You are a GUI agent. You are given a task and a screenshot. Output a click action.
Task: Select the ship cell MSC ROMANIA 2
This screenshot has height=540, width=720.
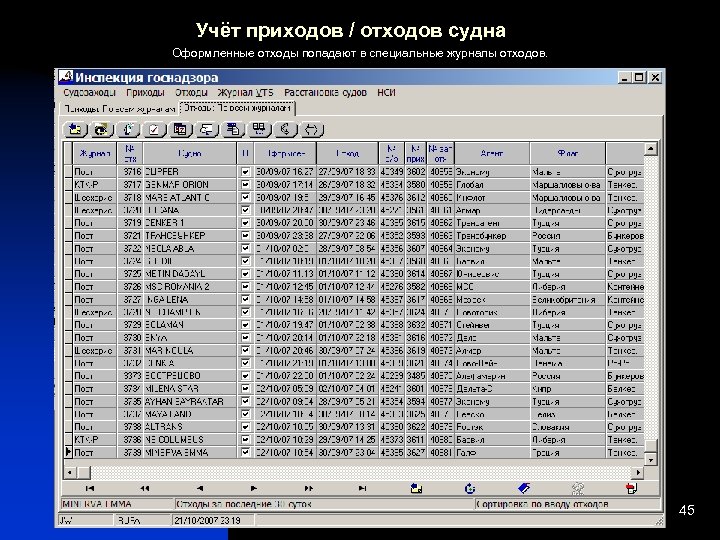point(190,287)
